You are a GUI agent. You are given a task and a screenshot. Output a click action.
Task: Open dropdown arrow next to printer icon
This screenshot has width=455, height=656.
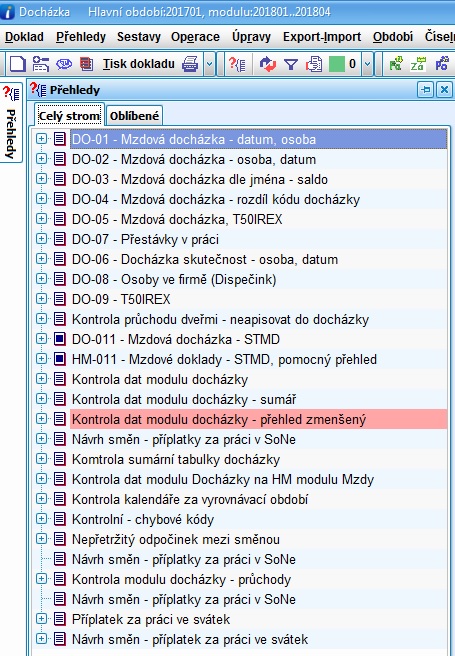coord(210,64)
